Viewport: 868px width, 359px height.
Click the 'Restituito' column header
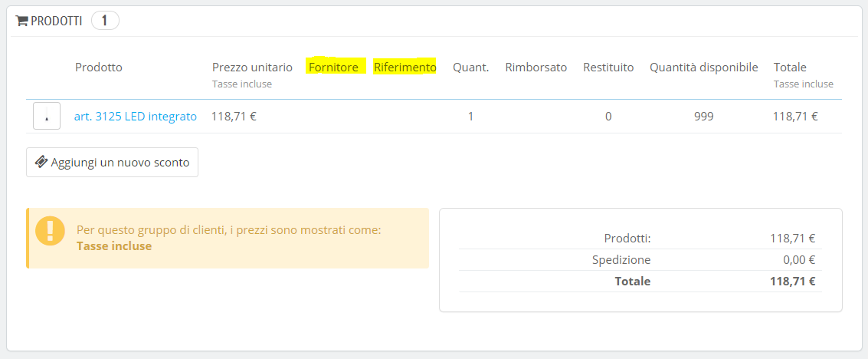(x=608, y=68)
